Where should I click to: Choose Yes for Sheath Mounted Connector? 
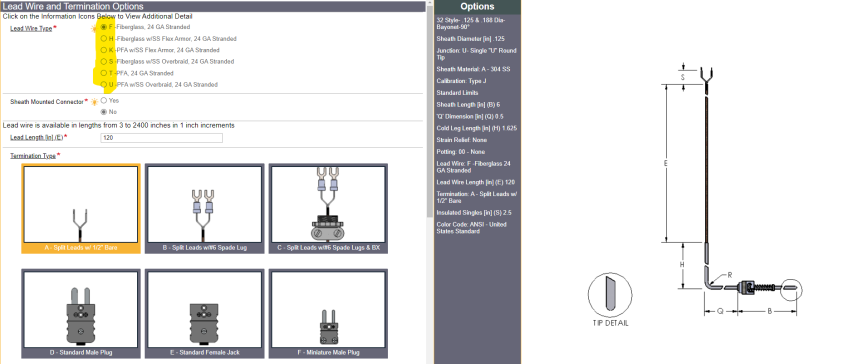tap(104, 100)
